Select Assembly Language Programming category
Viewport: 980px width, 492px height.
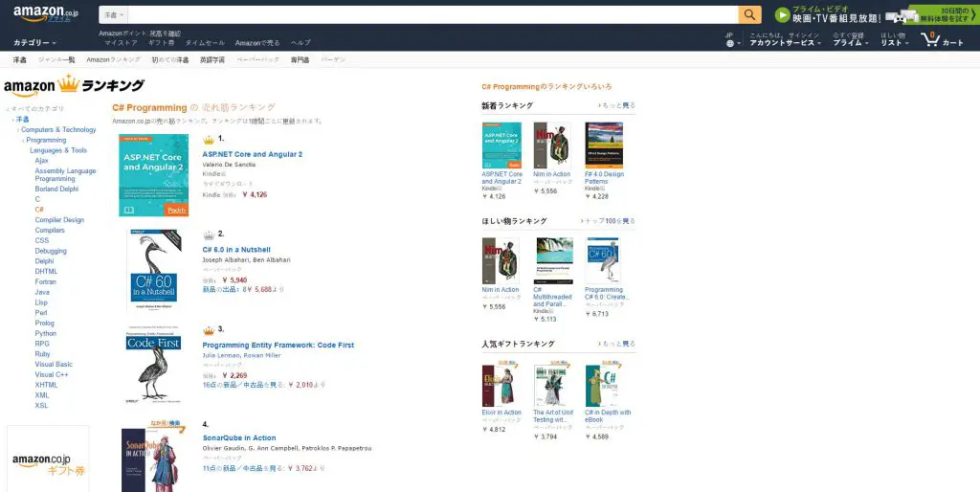pos(66,175)
